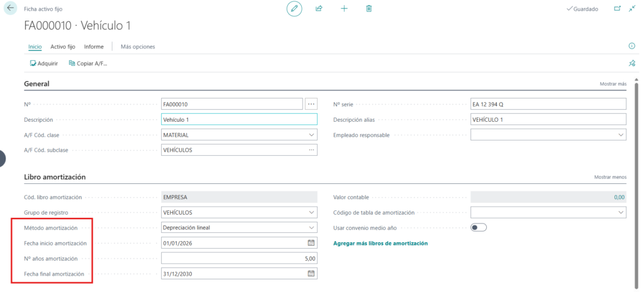Open page in new window icon
Image resolution: width=644 pixels, height=292 pixels.
coord(616,9)
